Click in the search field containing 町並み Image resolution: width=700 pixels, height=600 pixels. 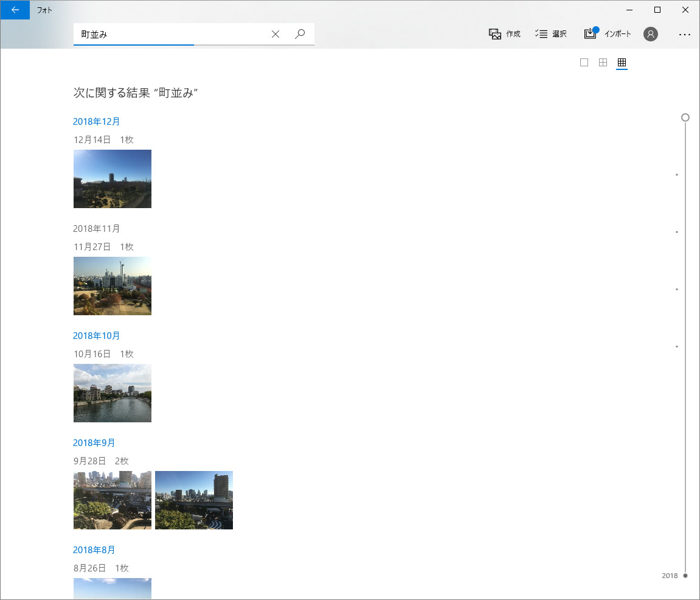click(170, 34)
